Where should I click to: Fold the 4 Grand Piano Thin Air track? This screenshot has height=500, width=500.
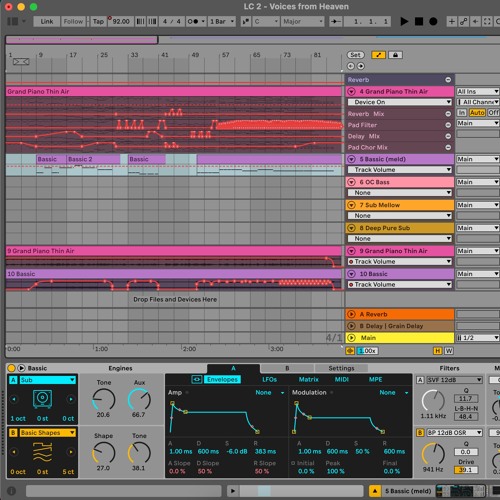pyautogui.click(x=351, y=91)
